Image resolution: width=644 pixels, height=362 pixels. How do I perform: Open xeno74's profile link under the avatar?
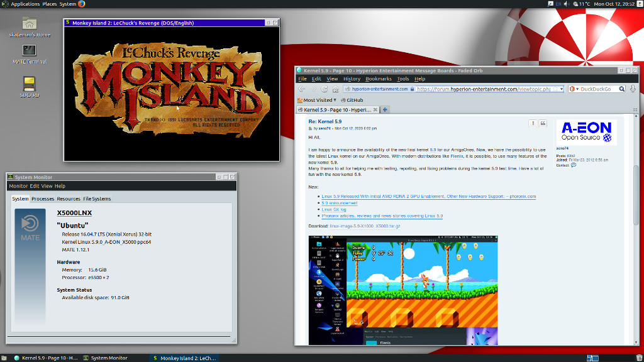pos(562,148)
